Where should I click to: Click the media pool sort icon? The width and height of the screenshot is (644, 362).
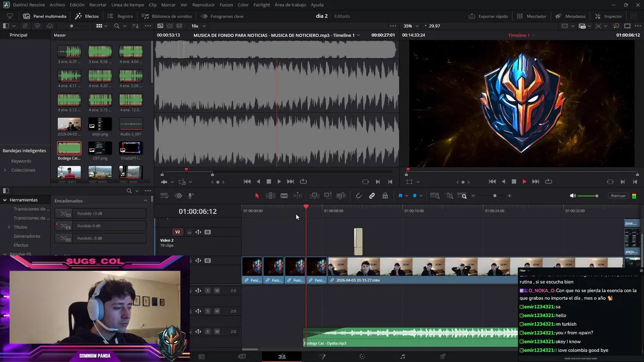135,26
